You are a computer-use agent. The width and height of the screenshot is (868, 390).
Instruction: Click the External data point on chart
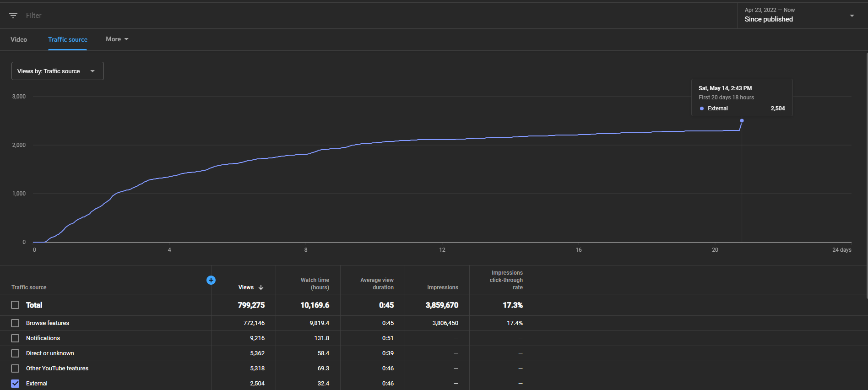pyautogui.click(x=742, y=121)
